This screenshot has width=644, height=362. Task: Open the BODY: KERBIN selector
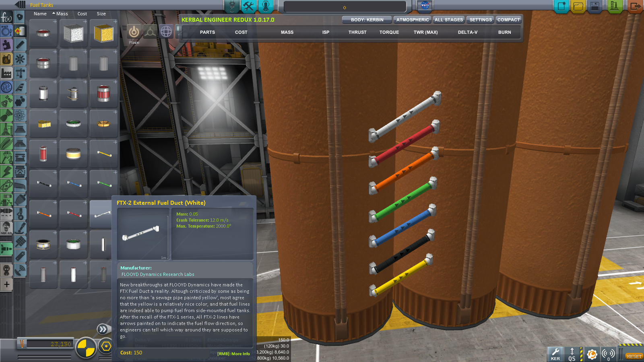[x=367, y=20]
